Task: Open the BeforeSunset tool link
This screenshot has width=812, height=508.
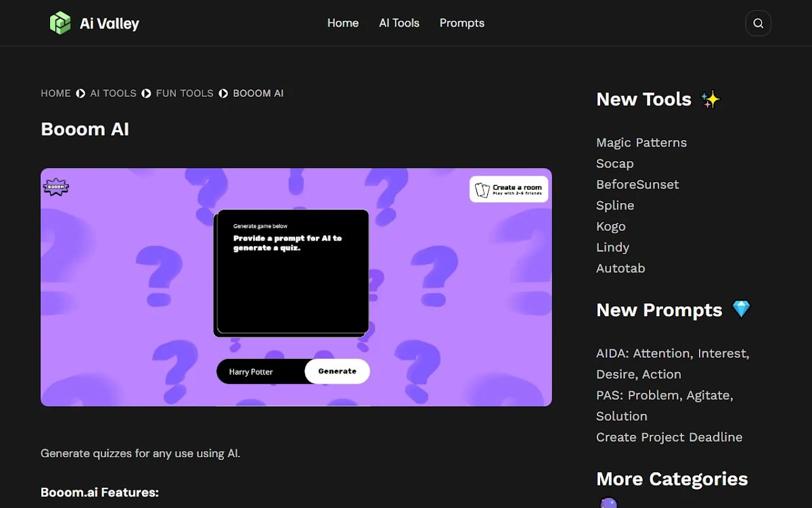Action: [637, 184]
